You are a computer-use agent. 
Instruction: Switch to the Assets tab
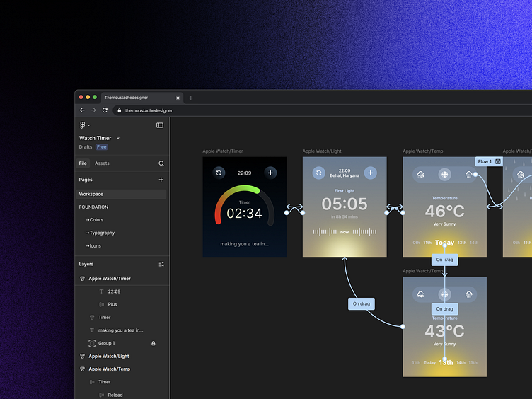pyautogui.click(x=102, y=163)
